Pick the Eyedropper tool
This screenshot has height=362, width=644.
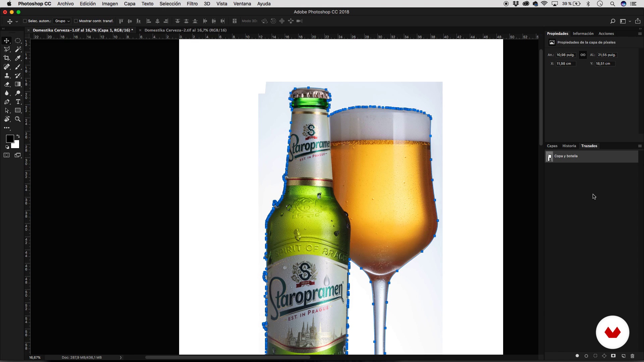(18, 58)
